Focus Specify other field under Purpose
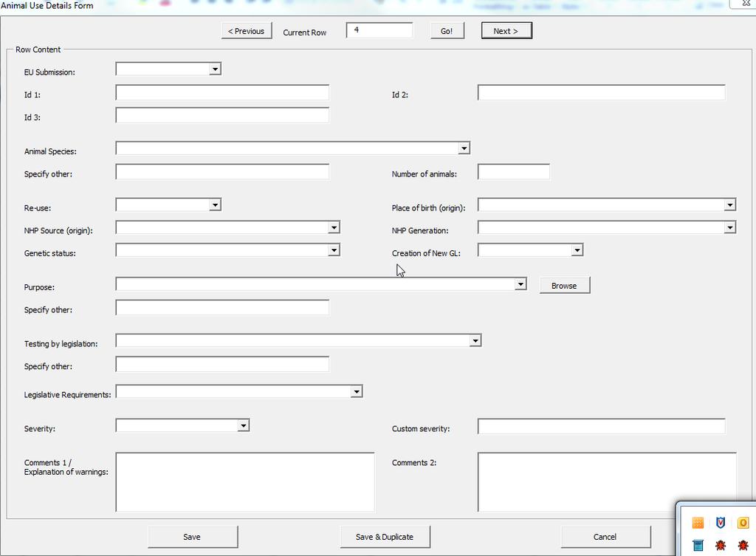 [222, 308]
